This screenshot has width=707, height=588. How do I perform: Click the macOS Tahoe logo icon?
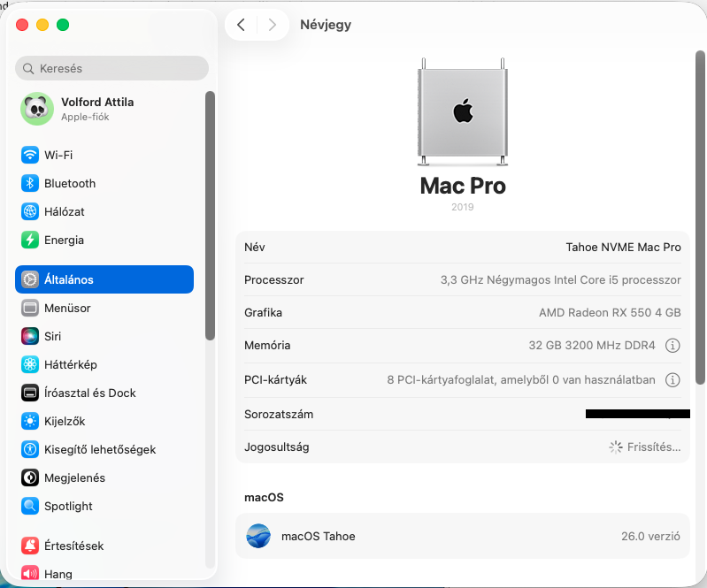coord(258,536)
